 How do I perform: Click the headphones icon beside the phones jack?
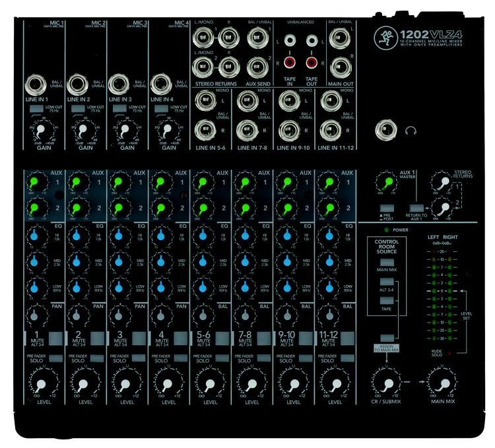coord(411,130)
